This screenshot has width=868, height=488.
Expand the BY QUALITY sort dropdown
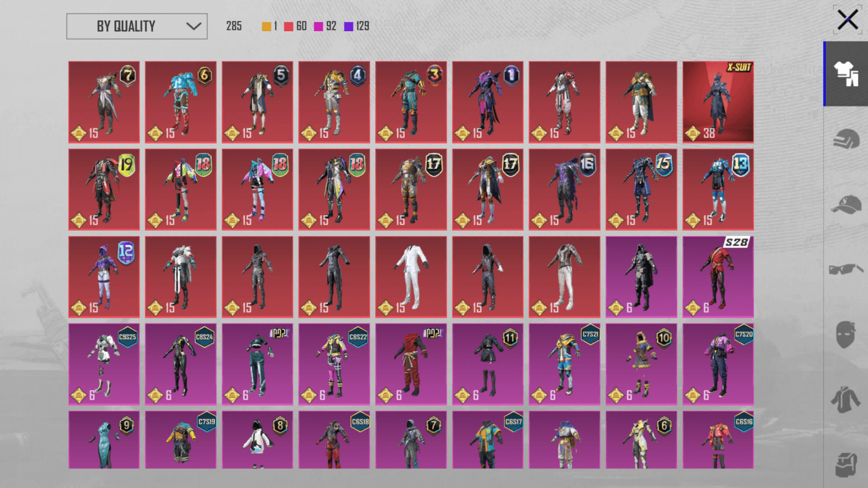(137, 26)
